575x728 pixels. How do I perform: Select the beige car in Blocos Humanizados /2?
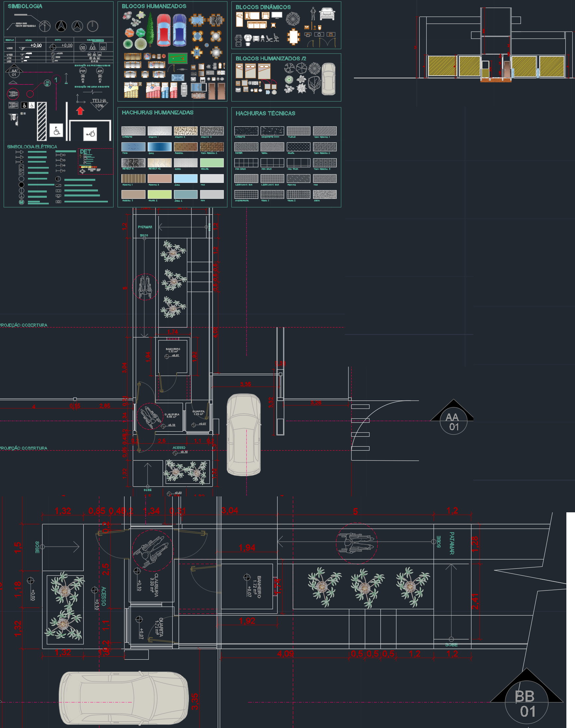tap(328, 79)
